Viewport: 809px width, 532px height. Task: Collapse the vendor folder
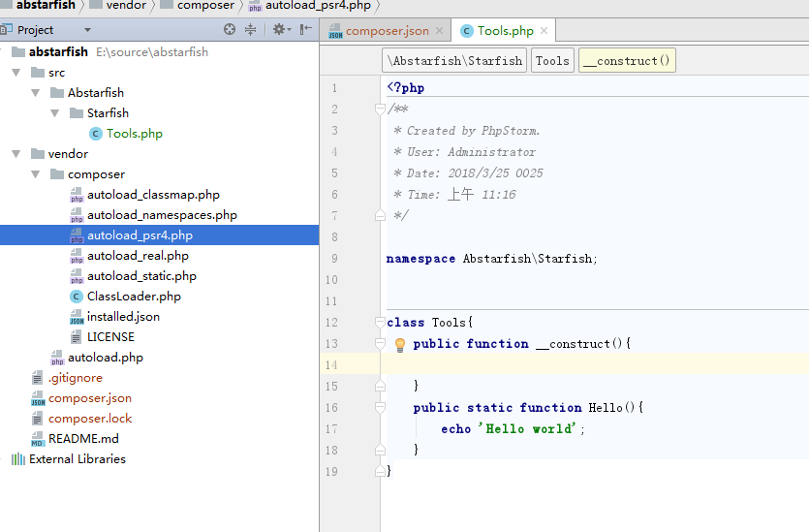click(16, 154)
